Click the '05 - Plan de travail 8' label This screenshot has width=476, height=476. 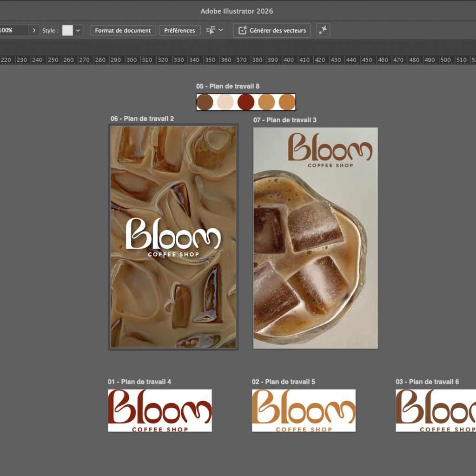[x=228, y=86]
